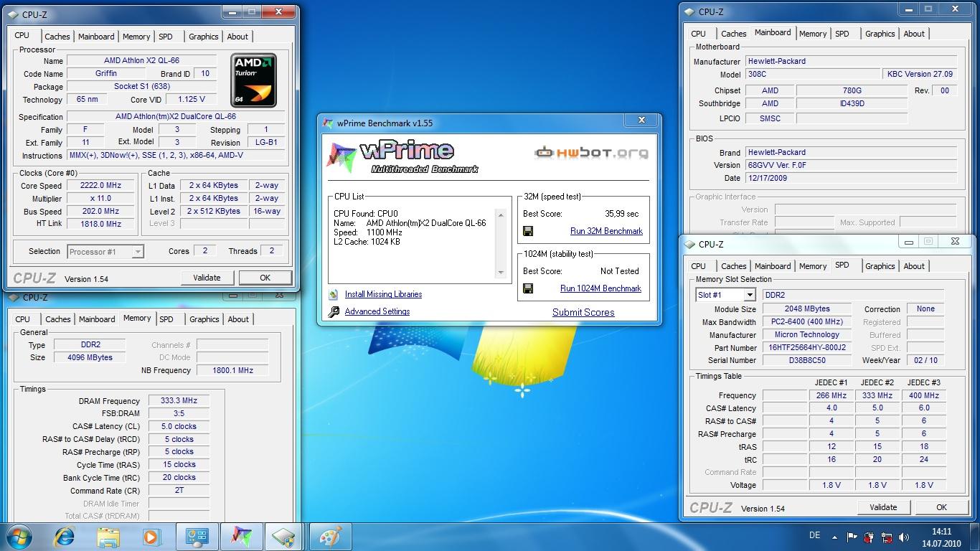Image resolution: width=980 pixels, height=551 pixels.
Task: Open the taskbar clock and date
Action: (941, 537)
